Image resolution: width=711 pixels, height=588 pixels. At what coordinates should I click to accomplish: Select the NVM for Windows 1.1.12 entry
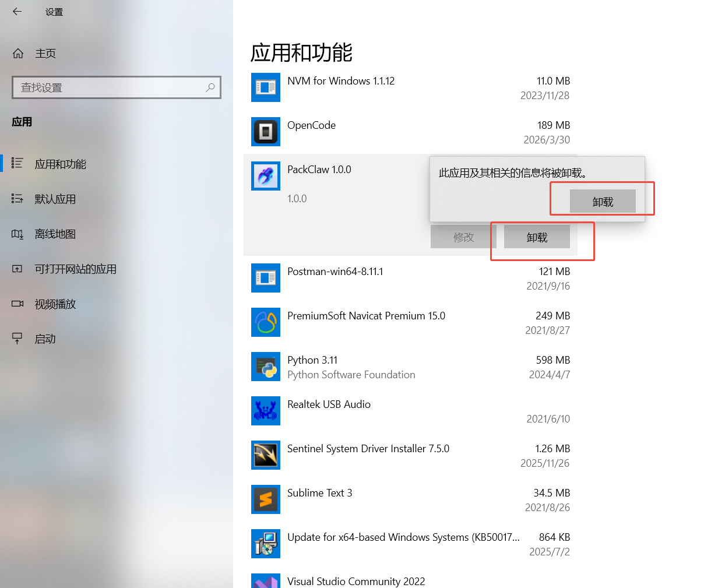pyautogui.click(x=341, y=81)
